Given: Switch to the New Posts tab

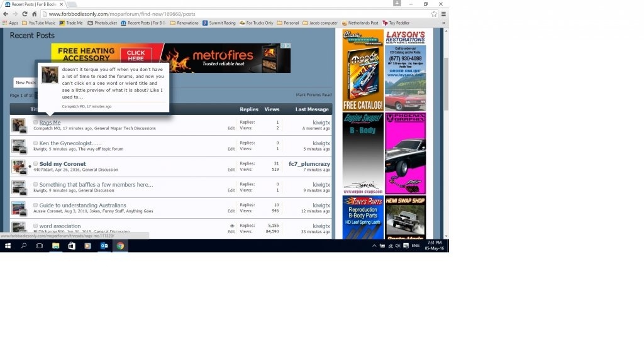Looking at the screenshot, I should point(26,82).
